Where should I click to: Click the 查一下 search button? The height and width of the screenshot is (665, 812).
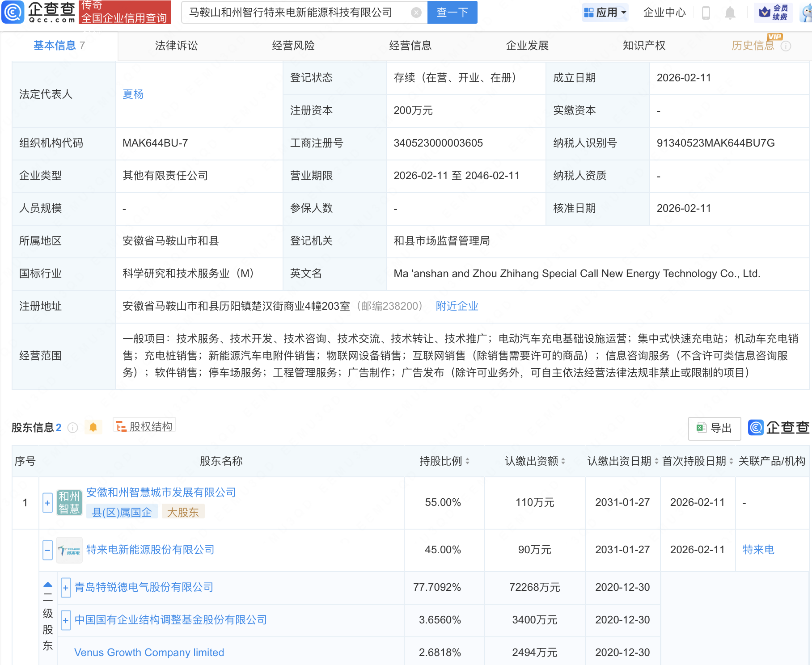click(452, 13)
